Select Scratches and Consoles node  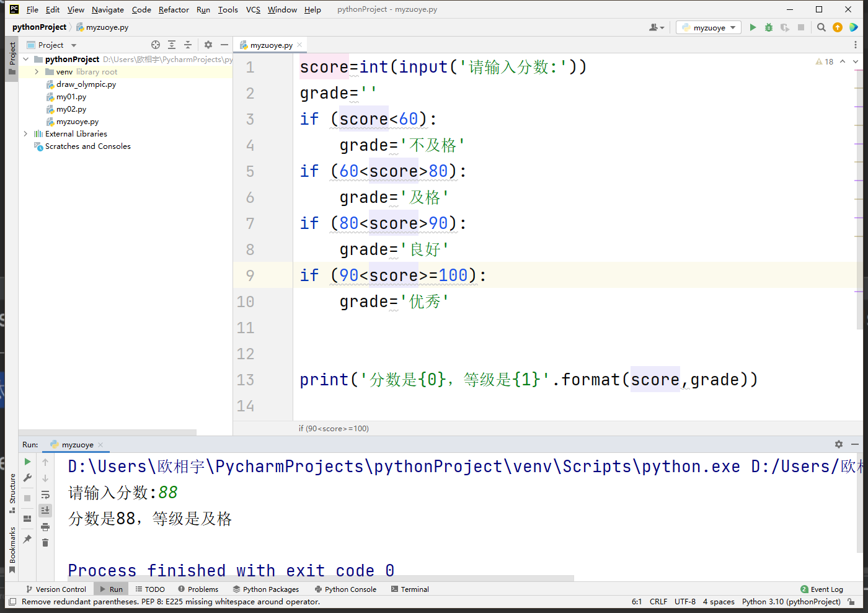click(87, 146)
